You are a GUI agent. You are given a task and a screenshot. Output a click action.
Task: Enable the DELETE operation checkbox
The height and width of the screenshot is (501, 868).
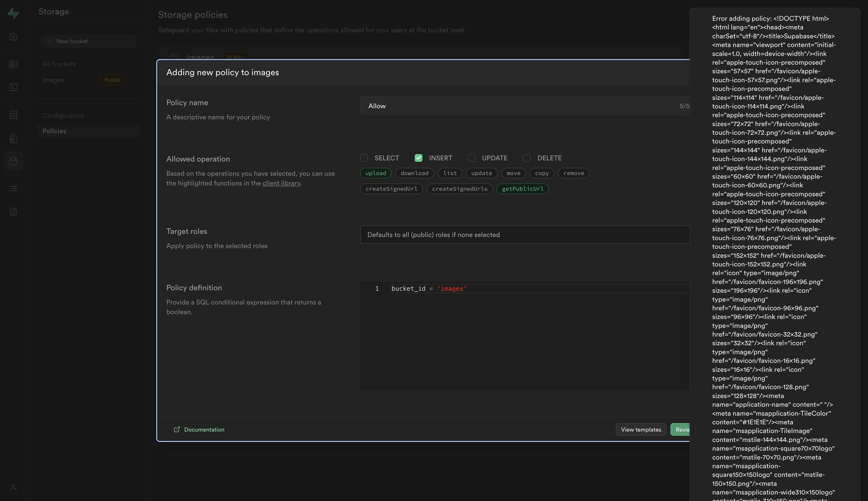point(527,158)
